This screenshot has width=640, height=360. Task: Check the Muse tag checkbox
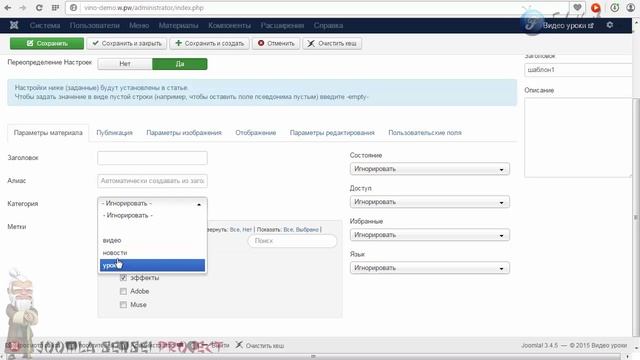(123, 304)
